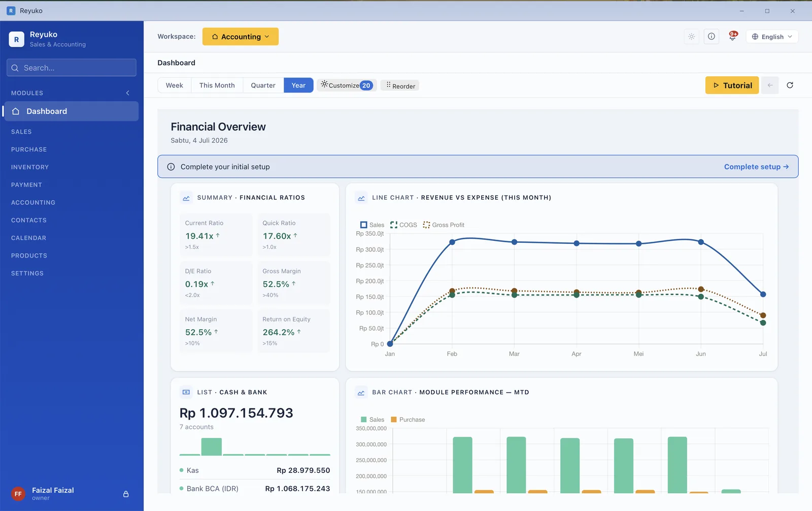Click the Current Ratio 19.41x card

216,235
